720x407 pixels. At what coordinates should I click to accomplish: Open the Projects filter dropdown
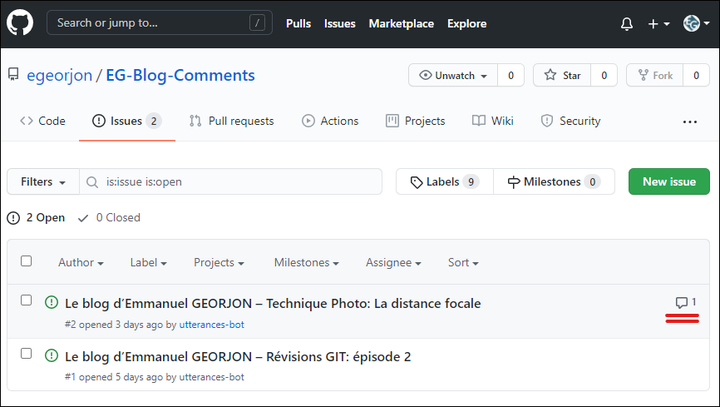click(x=219, y=262)
